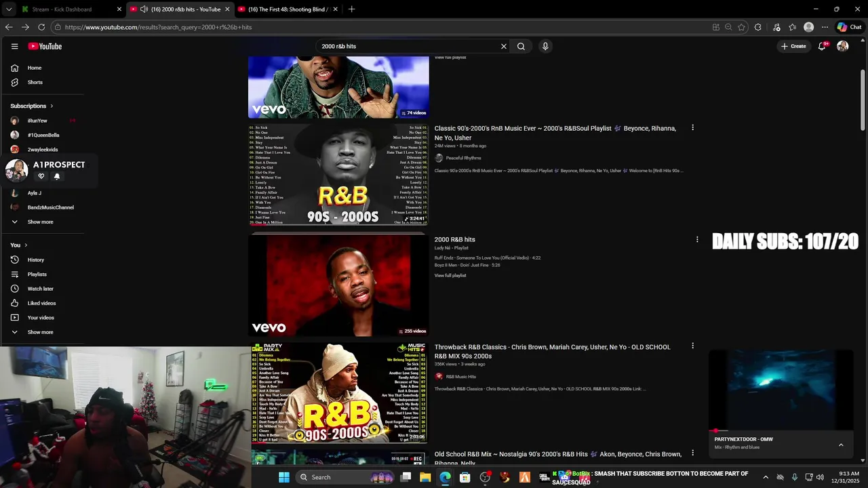Screen dimensions: 868x488
Task: Open the browser extensions puzzle icon
Action: (757, 27)
